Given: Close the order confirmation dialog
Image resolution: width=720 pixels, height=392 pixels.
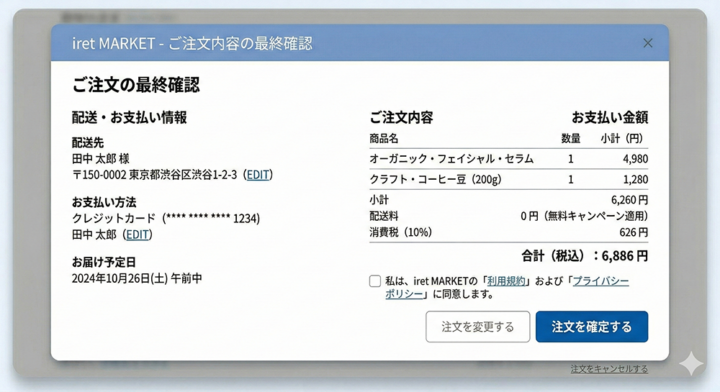Looking at the screenshot, I should pos(647,43).
